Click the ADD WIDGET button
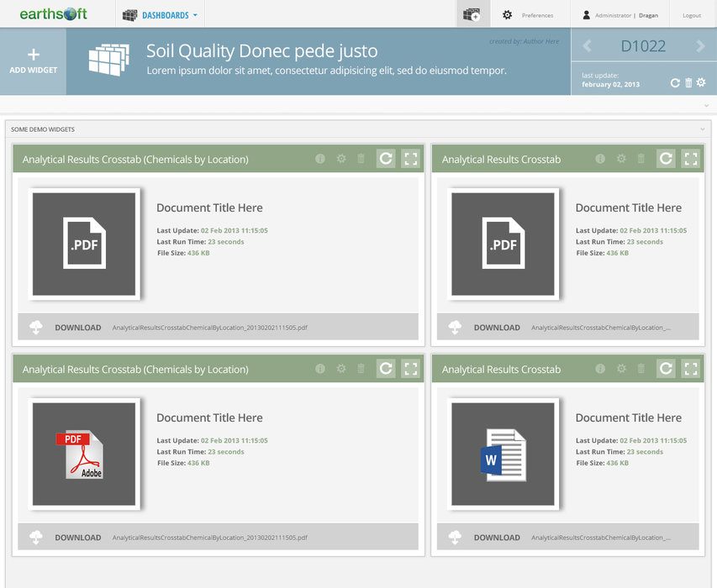The image size is (717, 588). [34, 61]
